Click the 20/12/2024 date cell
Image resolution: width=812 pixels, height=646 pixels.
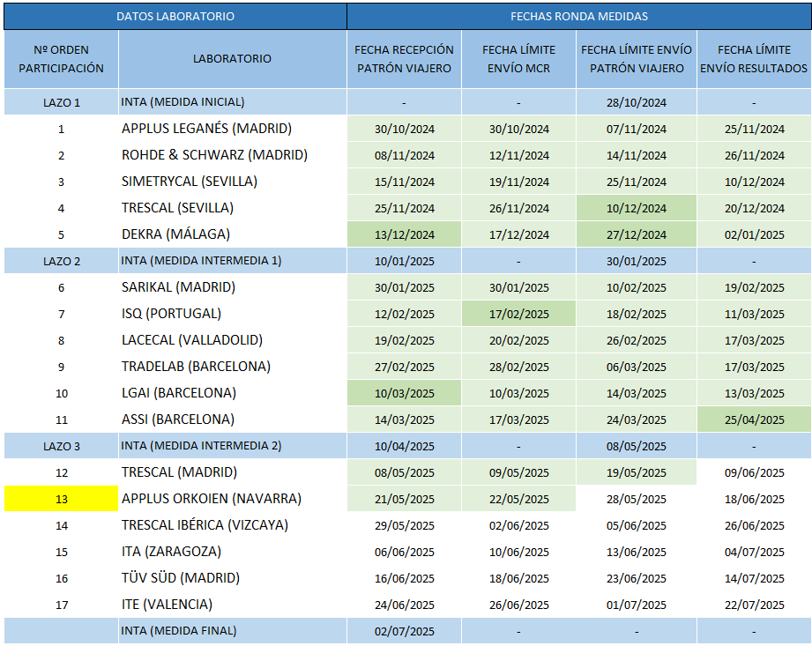click(x=754, y=208)
